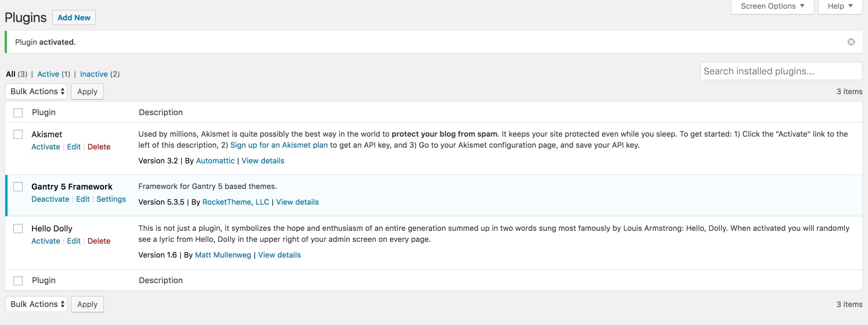Image resolution: width=868 pixels, height=325 pixels.
Task: Tick the Akismet plugin checkbox
Action: pyautogui.click(x=18, y=134)
